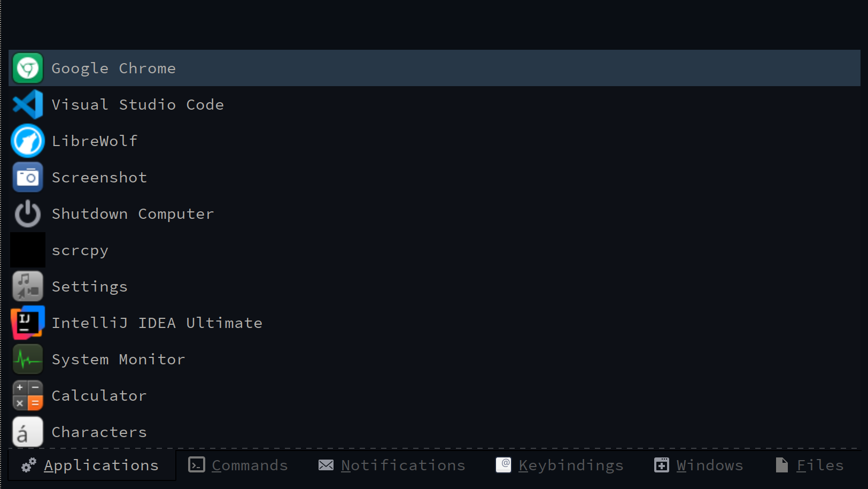Choose the "Shutdown Computer" entry
The height and width of the screenshot is (489, 868).
[x=435, y=213]
